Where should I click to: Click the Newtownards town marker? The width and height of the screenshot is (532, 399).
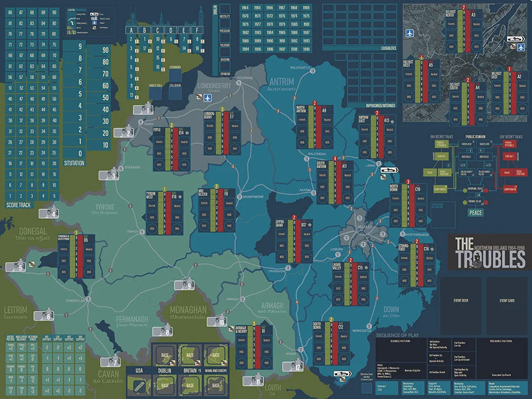pos(402,234)
